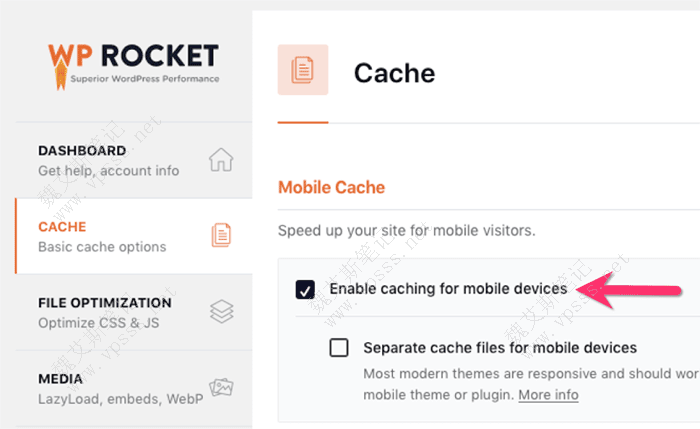The height and width of the screenshot is (429, 700).
Task: Click the 'Separate cache files for mobile devices' label
Action: point(500,348)
